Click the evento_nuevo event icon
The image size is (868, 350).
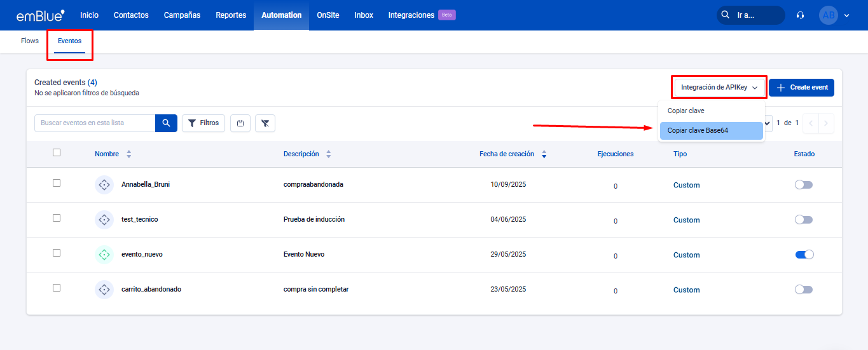point(104,255)
